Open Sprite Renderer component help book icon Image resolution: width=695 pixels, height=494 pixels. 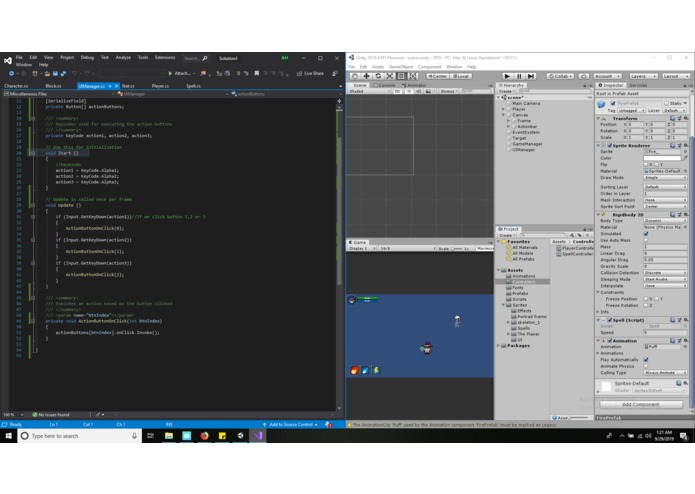(673, 145)
